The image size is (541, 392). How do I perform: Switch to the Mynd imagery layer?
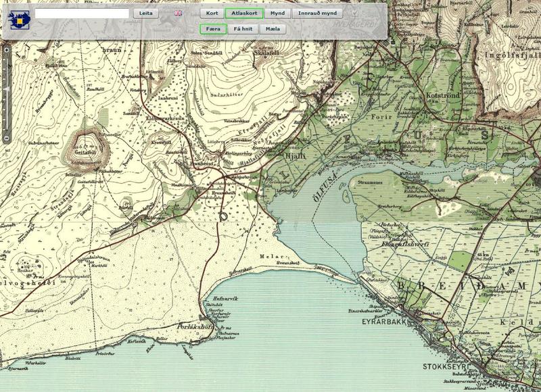[x=278, y=14]
